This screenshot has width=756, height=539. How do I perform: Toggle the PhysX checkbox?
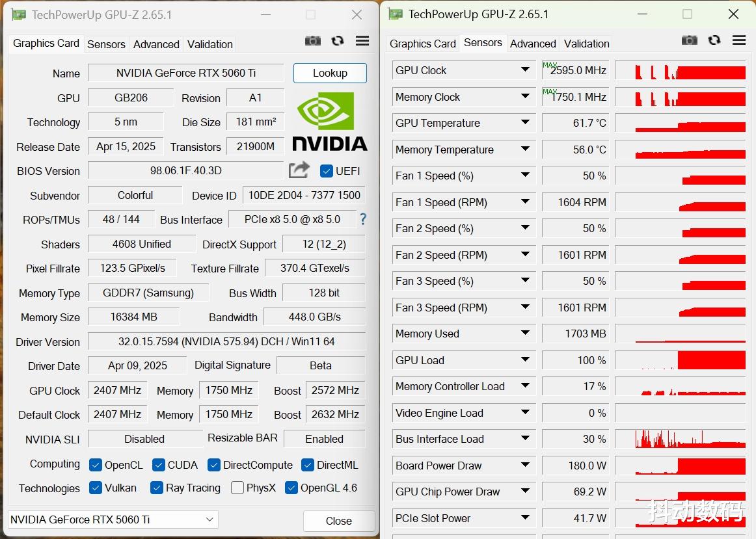[237, 488]
